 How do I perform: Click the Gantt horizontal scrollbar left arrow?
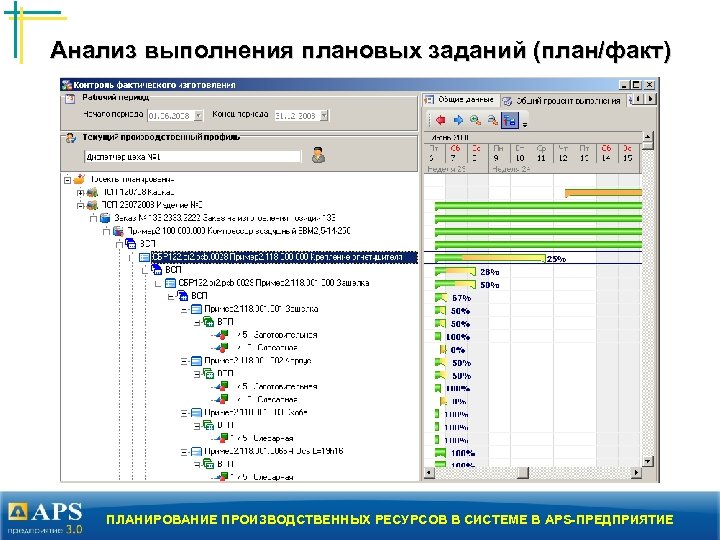tap(429, 472)
